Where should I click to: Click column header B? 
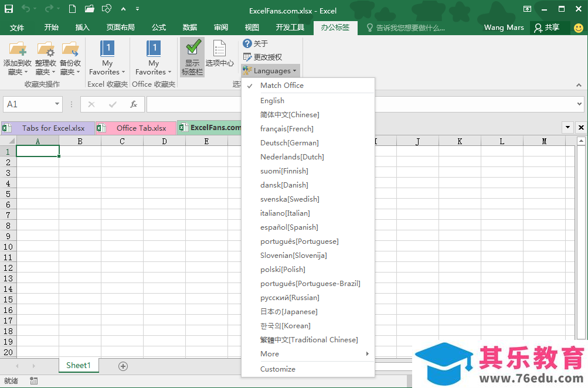(80, 141)
